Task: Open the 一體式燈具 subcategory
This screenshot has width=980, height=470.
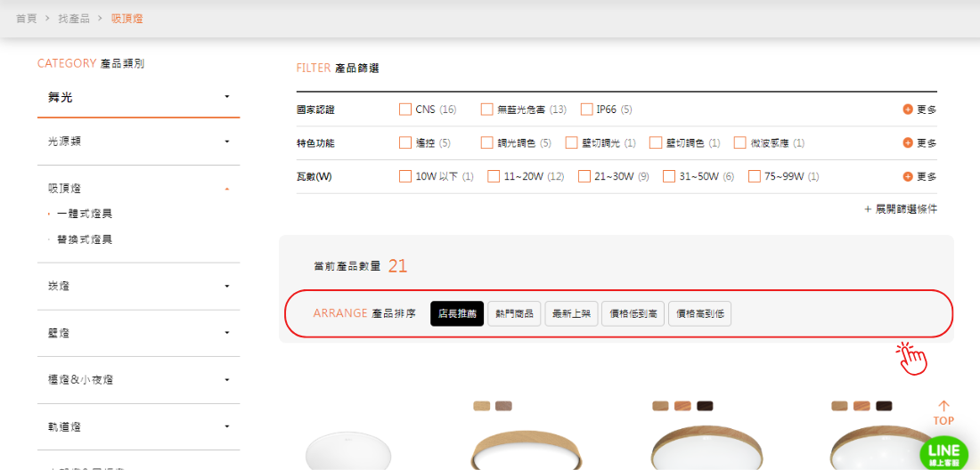Action: pos(84,214)
